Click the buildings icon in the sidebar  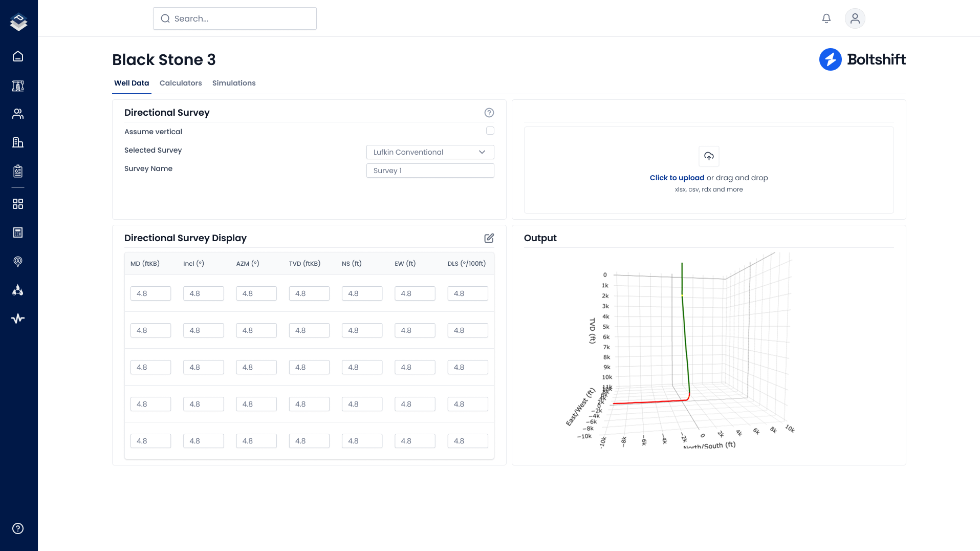point(18,142)
